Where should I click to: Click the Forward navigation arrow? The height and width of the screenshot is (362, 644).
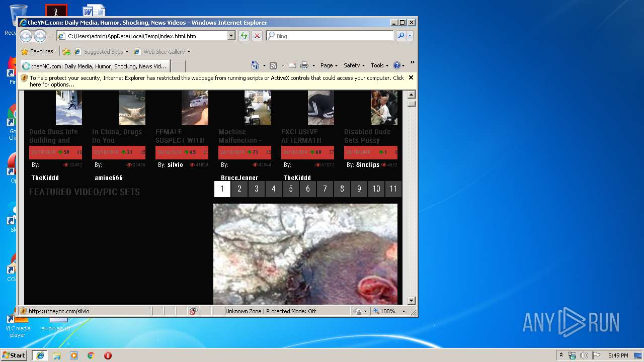pyautogui.click(x=40, y=36)
